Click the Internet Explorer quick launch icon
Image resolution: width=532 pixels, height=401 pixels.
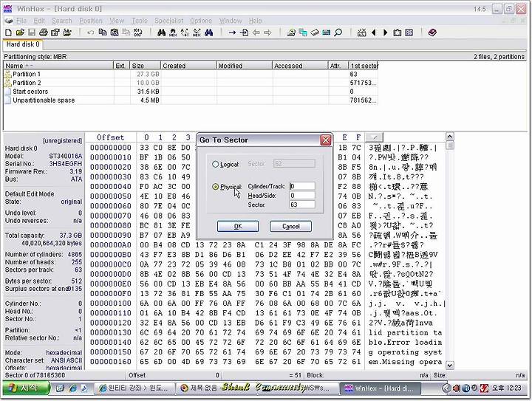click(72, 388)
